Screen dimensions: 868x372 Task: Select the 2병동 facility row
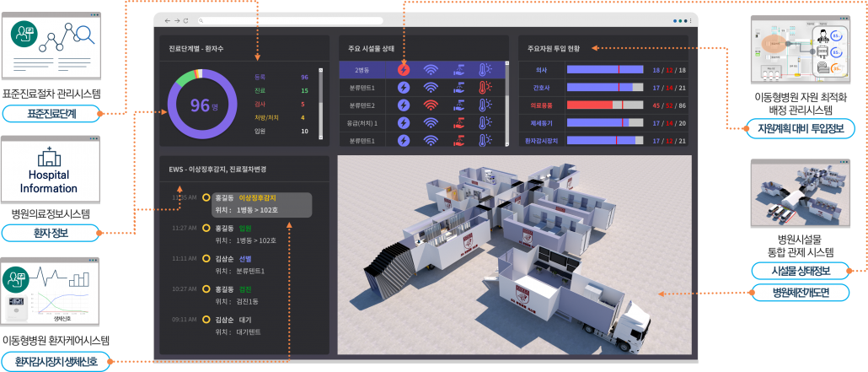click(x=368, y=70)
